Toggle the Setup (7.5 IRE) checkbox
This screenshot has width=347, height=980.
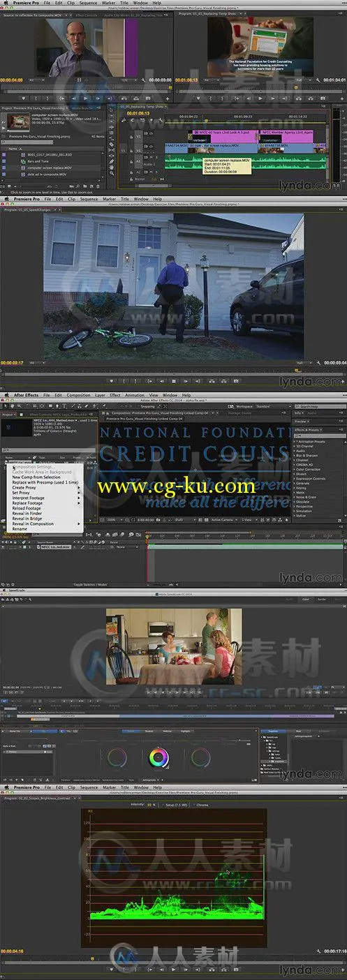point(164,805)
